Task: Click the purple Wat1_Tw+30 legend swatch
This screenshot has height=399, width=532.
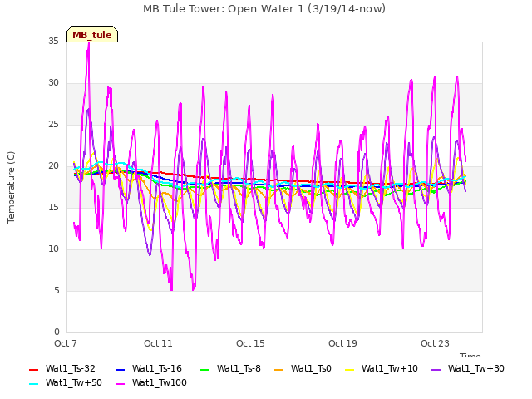Action: click(x=436, y=369)
